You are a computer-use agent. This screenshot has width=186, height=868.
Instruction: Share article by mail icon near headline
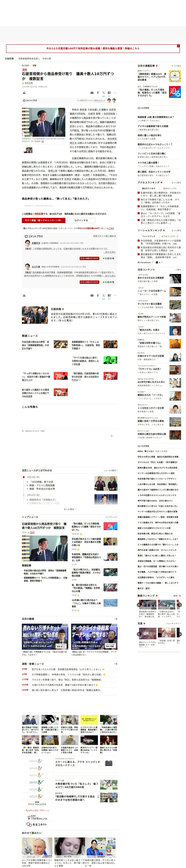[x=92, y=93]
